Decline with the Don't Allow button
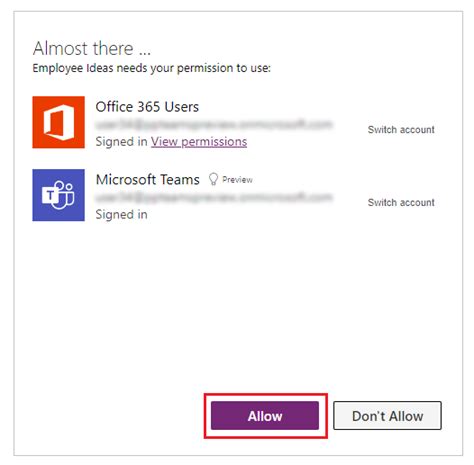474x465 pixels. coord(387,416)
